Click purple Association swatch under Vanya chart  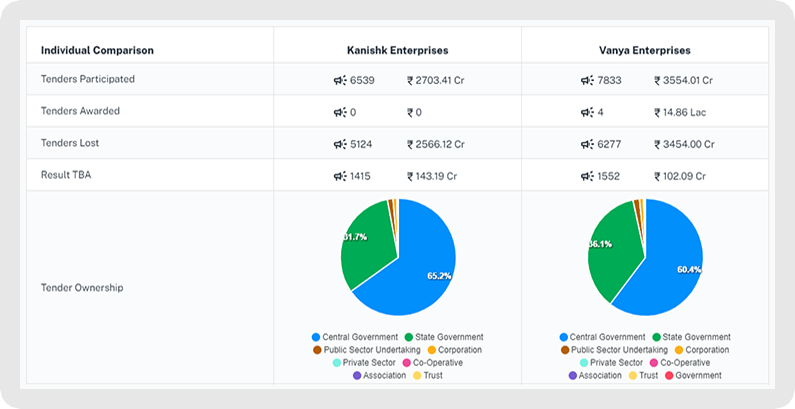(572, 376)
